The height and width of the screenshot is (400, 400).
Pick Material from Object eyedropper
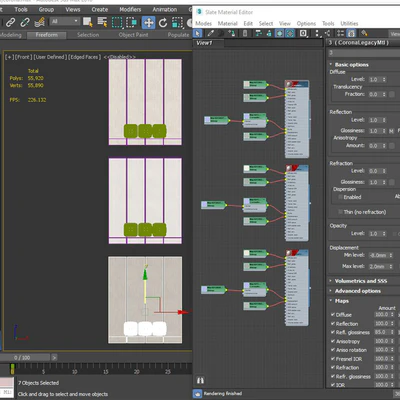pyautogui.click(x=210, y=33)
